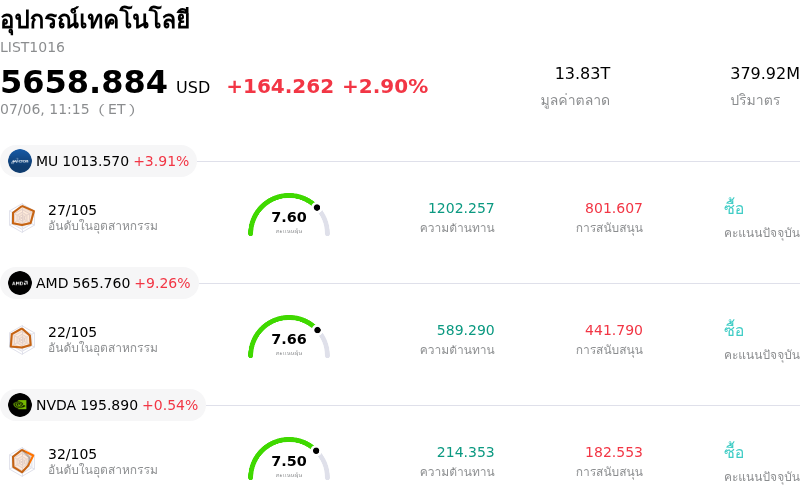Click the AMD 7.66 score gauge

click(x=289, y=337)
